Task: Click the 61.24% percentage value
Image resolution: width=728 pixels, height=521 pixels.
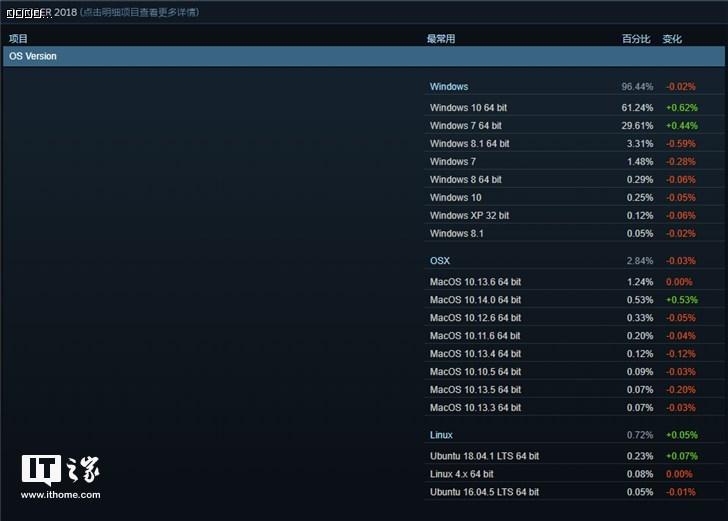Action: (637, 107)
